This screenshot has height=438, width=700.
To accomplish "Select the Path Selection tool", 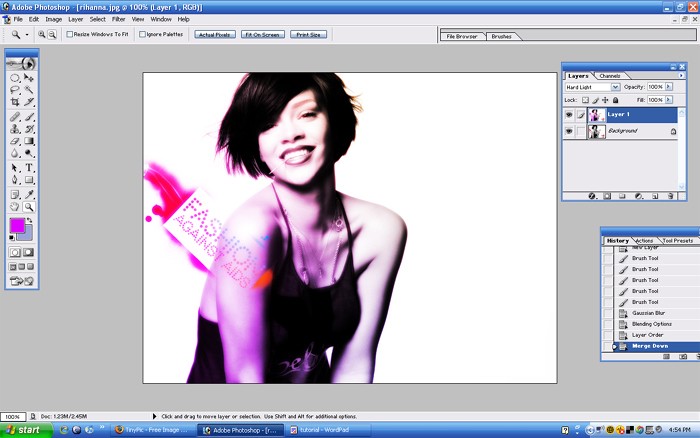I will coord(15,168).
